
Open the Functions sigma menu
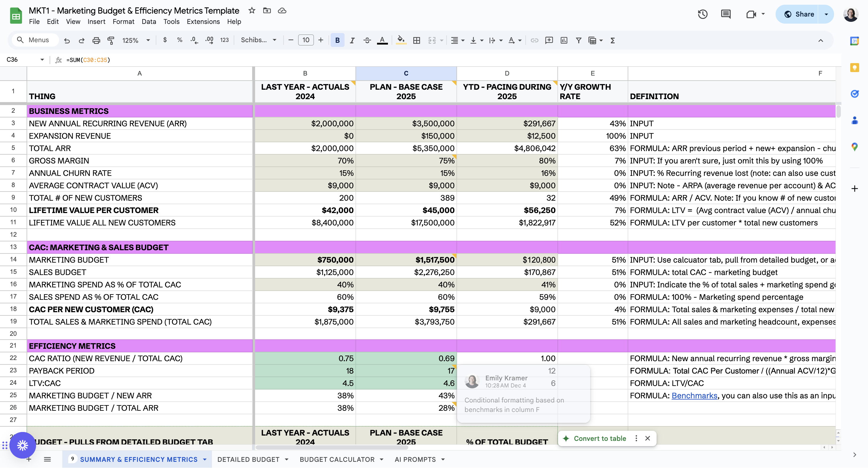613,40
